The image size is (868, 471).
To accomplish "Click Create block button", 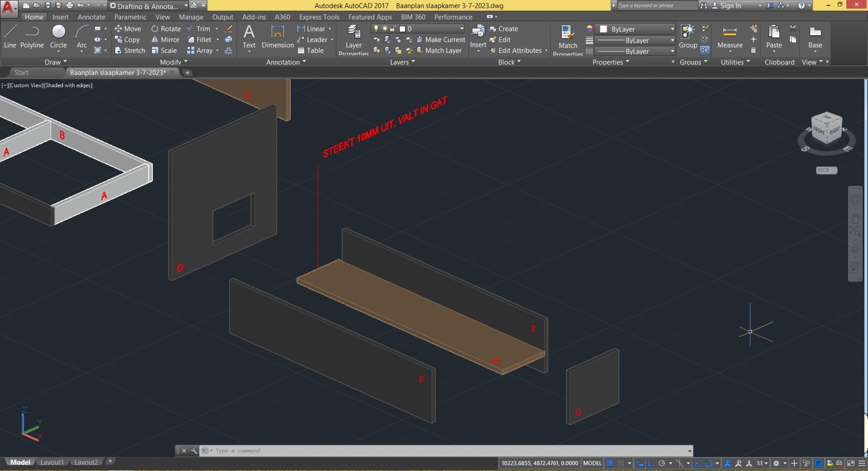I will pyautogui.click(x=503, y=29).
